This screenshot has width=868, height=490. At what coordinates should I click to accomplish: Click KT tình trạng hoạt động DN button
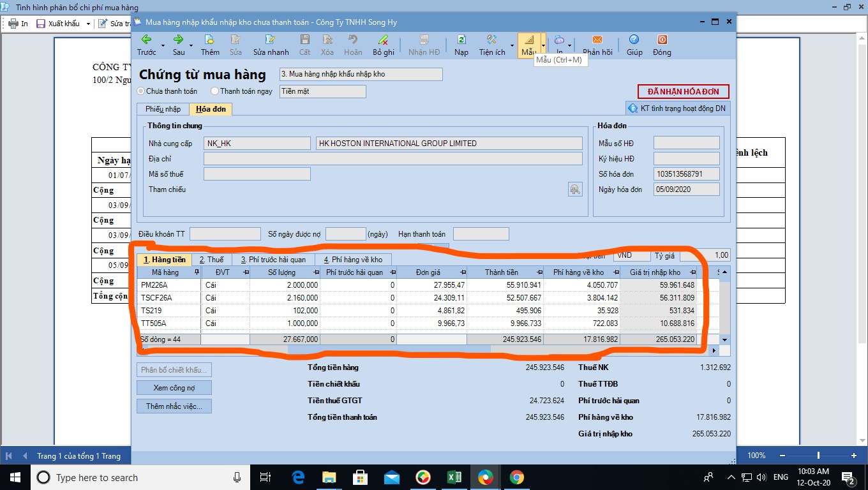pyautogui.click(x=677, y=108)
